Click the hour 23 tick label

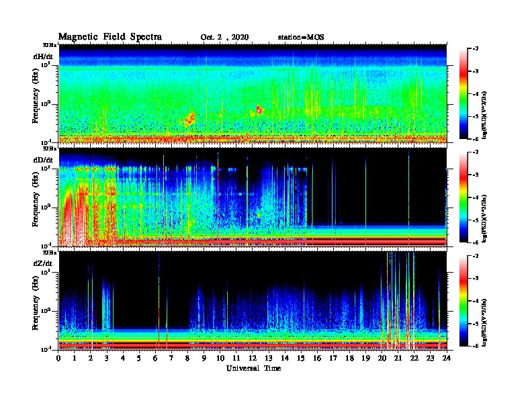[430, 358]
